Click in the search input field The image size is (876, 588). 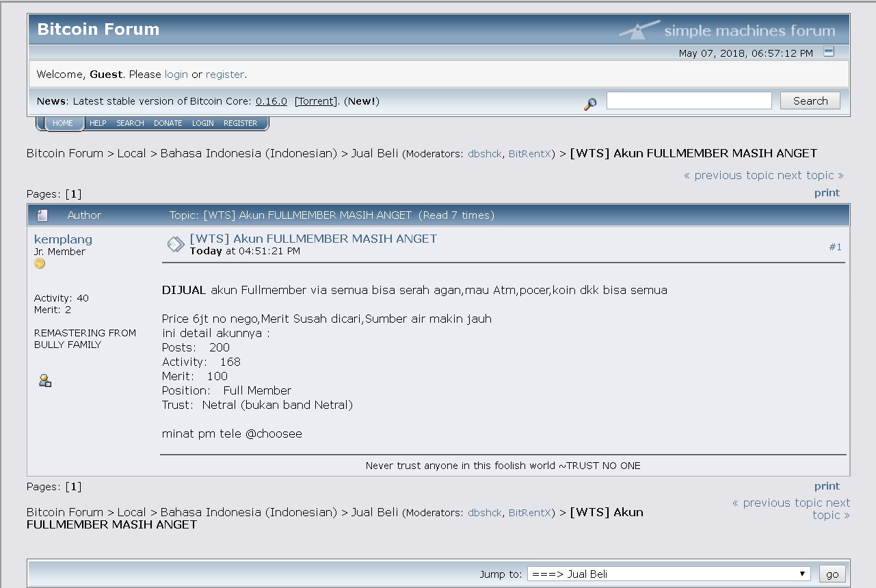(x=689, y=101)
